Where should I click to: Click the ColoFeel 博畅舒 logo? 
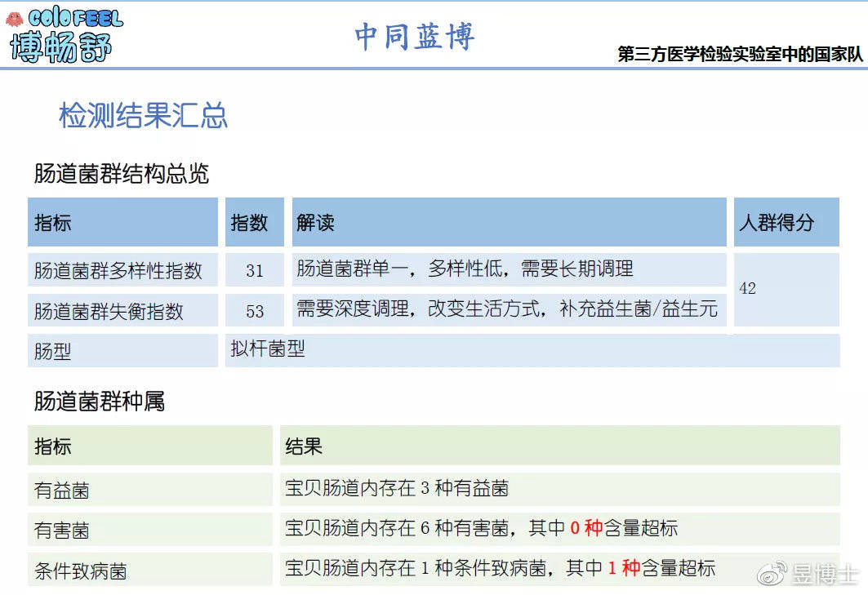tap(65, 35)
